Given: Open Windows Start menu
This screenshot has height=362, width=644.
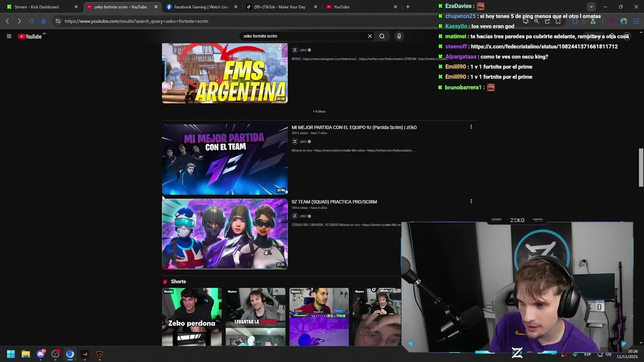Looking at the screenshot, I should [11, 354].
